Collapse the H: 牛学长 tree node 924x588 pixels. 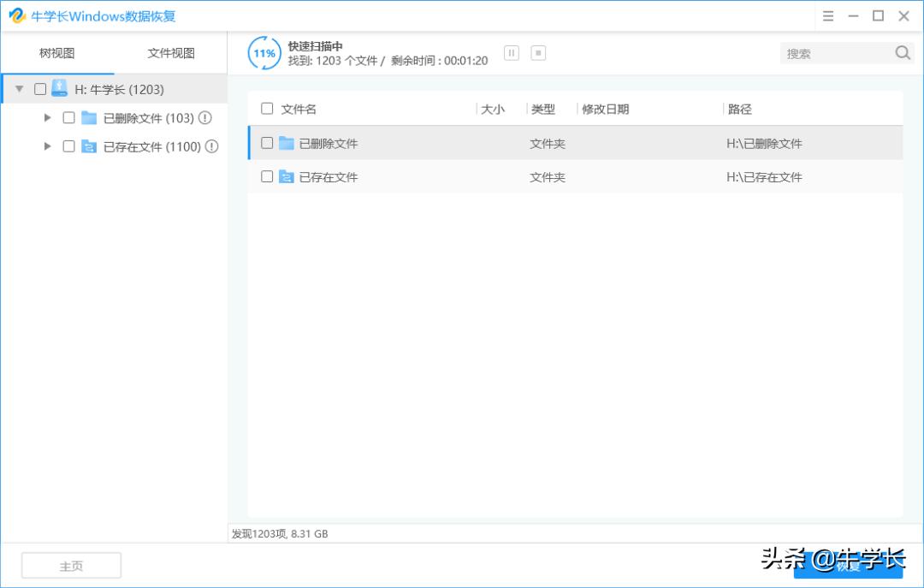[x=19, y=88]
